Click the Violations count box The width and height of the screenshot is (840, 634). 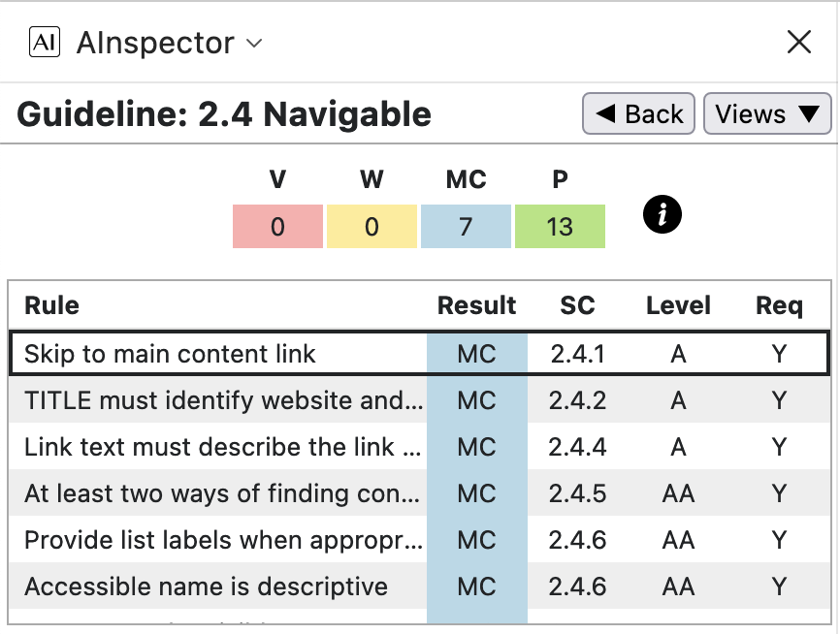(277, 227)
